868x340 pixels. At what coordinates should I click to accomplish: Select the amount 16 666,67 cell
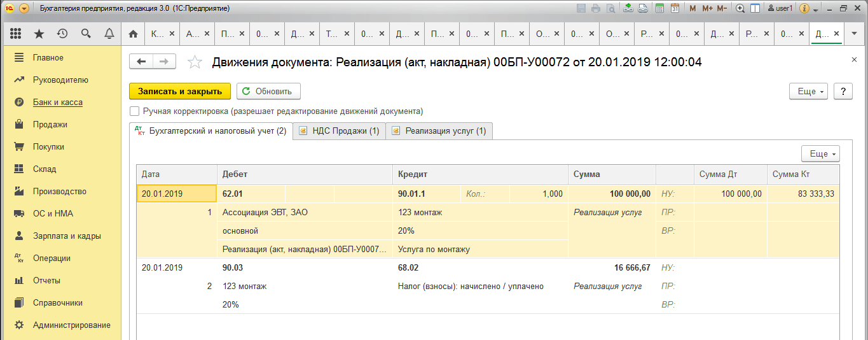[x=612, y=268]
